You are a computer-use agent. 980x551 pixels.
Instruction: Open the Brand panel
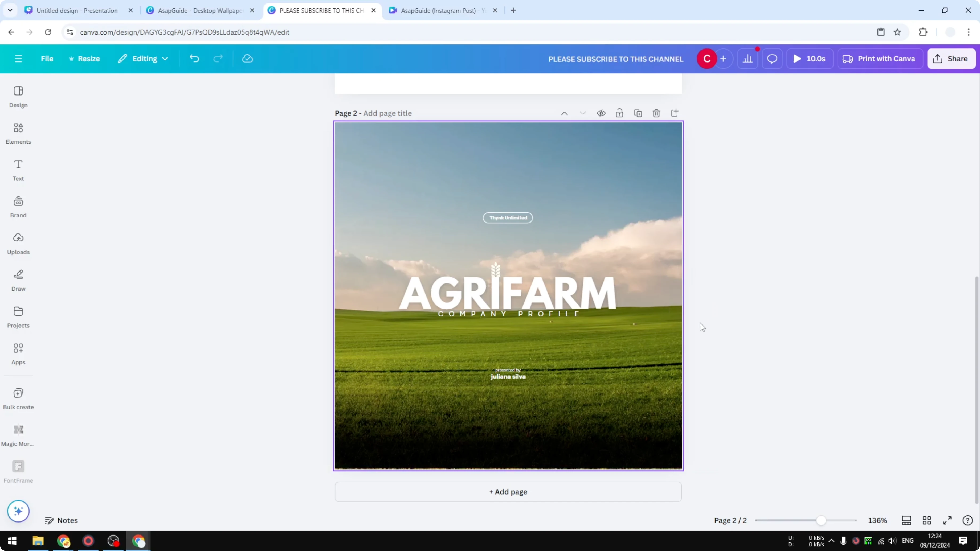(18, 207)
